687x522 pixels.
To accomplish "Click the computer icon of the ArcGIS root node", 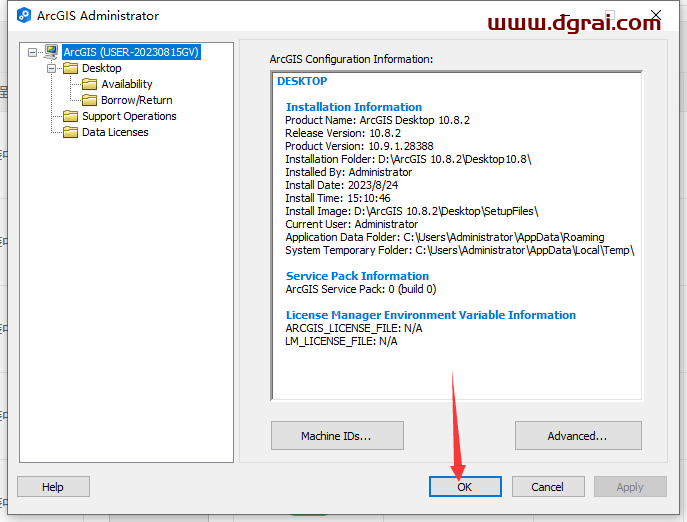I will [51, 52].
